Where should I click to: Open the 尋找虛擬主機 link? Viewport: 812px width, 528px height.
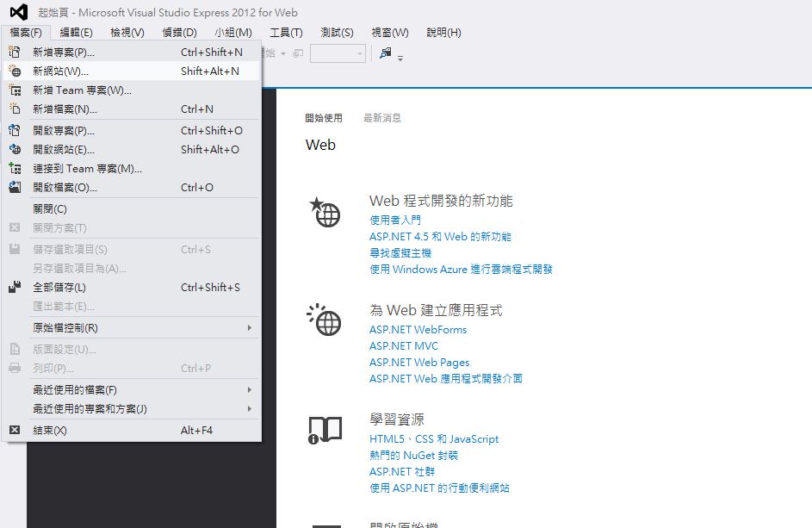[x=400, y=253]
